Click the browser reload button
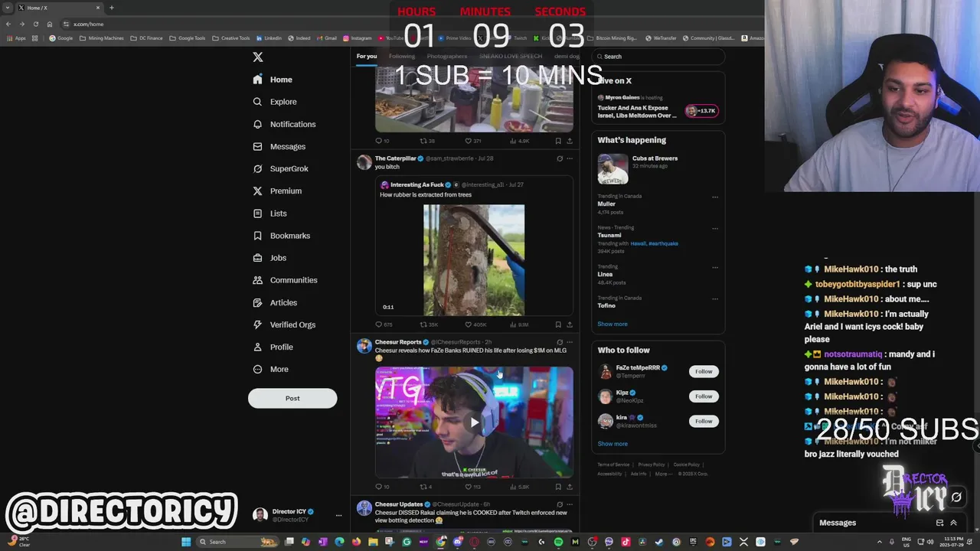Image resolution: width=980 pixels, height=551 pixels. [x=35, y=24]
